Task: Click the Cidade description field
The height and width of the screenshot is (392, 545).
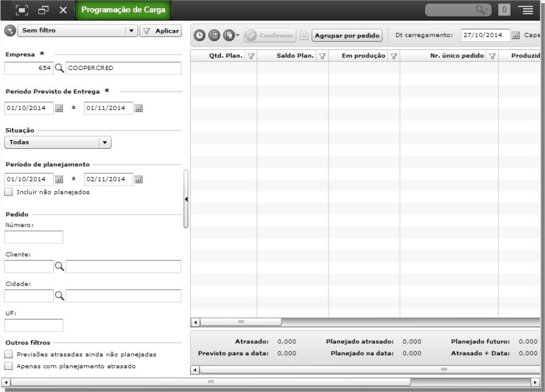Action: (123, 296)
